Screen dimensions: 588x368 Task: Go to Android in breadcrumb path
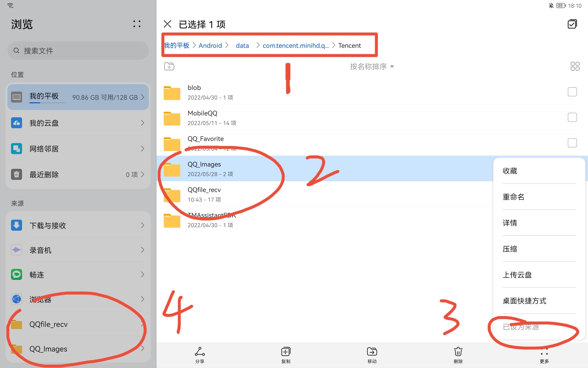(210, 46)
